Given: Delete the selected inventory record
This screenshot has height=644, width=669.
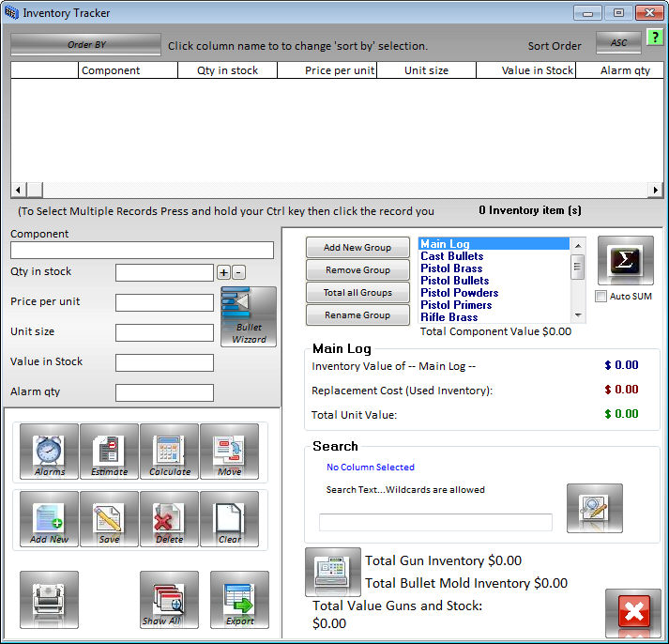Looking at the screenshot, I should tap(170, 519).
